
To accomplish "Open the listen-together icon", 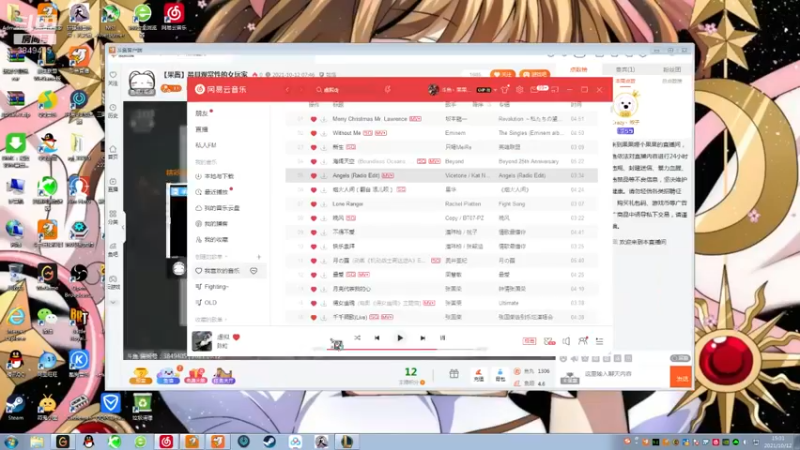I will pos(583,341).
